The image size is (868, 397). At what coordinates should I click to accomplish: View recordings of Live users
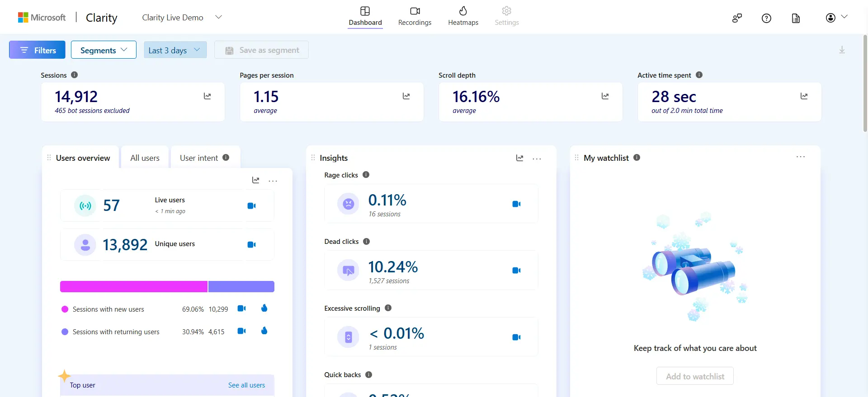[x=252, y=206]
